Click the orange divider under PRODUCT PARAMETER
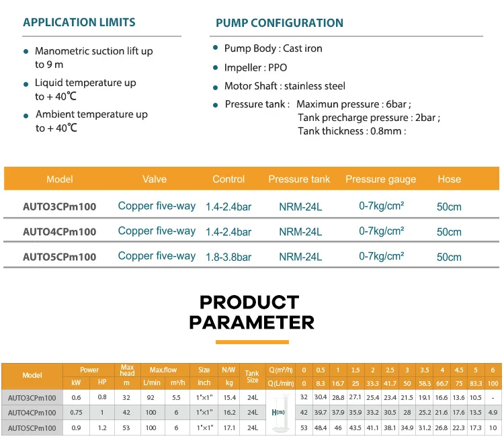The image size is (504, 447). click(252, 342)
